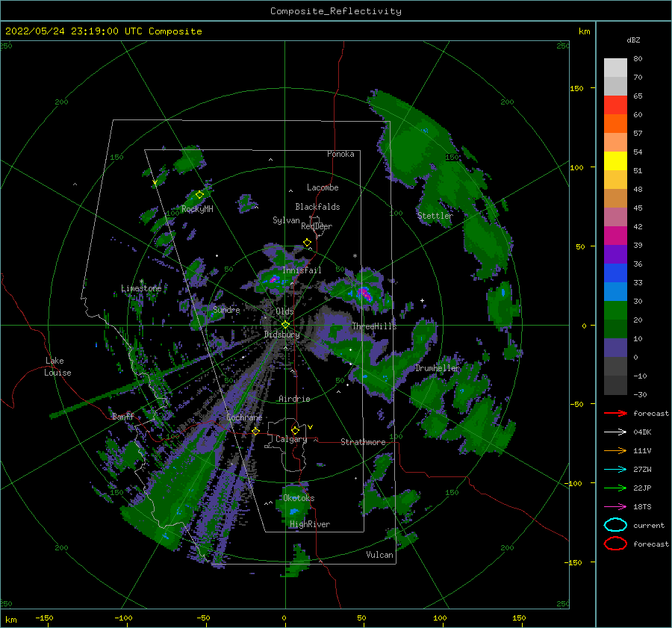The width and height of the screenshot is (672, 628).
Task: Click the yellow diamond marker south of RedDeer
Action: [307, 243]
